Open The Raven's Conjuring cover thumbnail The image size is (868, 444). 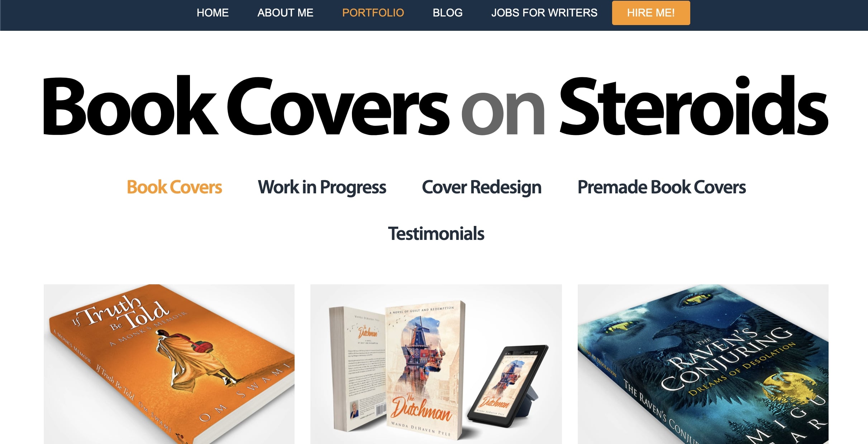[703, 364]
